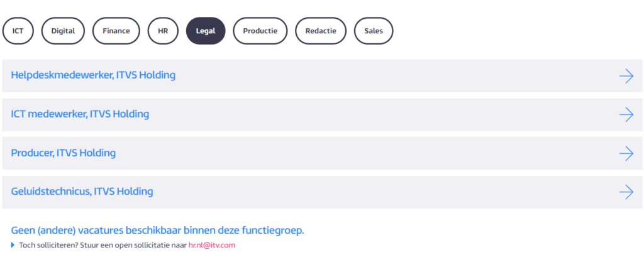Click the arrow icon on ICT medewerker row
Viewport: 644px width, 262px height.
[626, 114]
